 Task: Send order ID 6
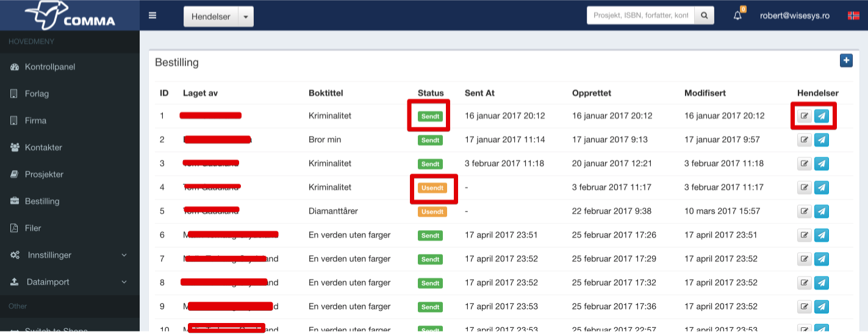click(822, 235)
